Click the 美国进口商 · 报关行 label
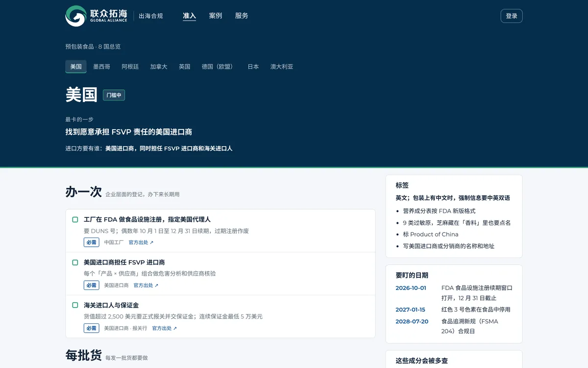 (125, 328)
